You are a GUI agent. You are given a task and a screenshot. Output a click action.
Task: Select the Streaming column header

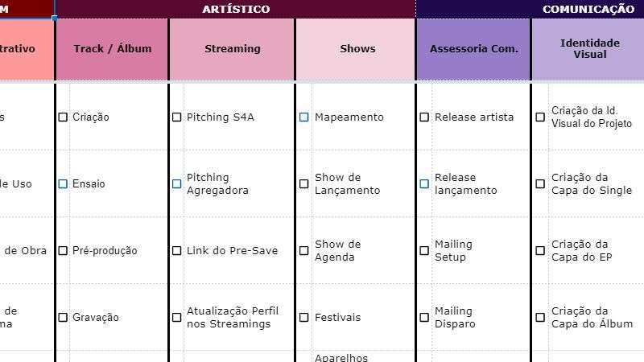coord(232,49)
